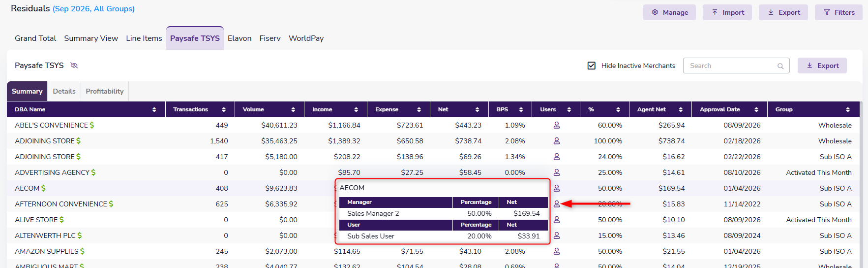Image resolution: width=868 pixels, height=268 pixels.
Task: Click the top Export button next to Import
Action: (783, 12)
